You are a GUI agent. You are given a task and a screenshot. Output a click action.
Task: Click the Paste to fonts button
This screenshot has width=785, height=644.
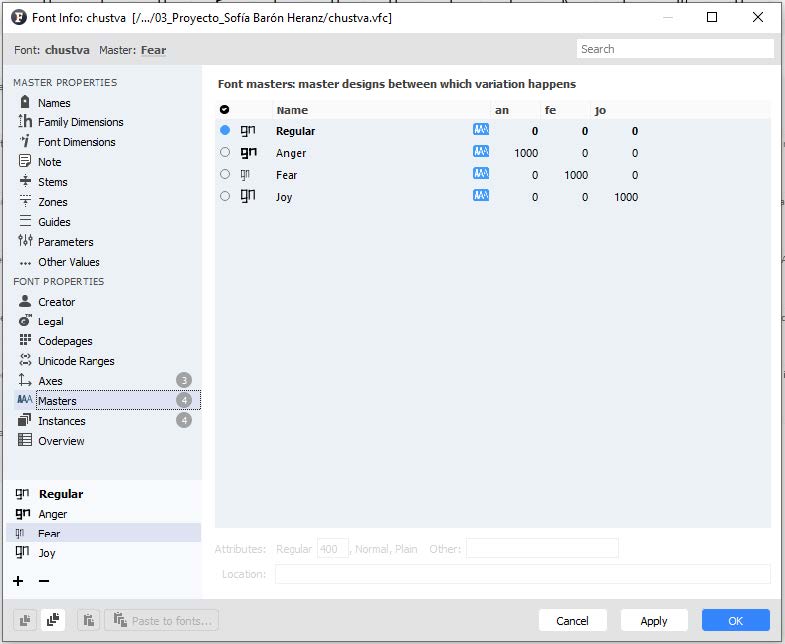coord(161,621)
